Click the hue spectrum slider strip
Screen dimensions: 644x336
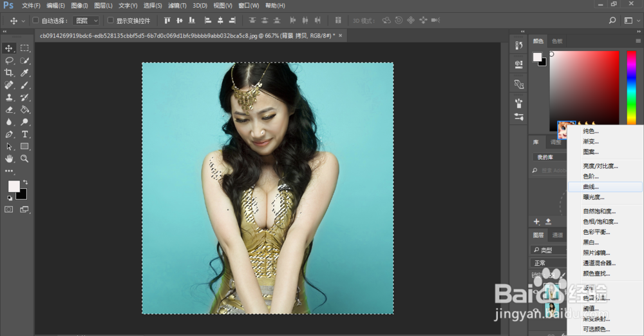[x=631, y=87]
